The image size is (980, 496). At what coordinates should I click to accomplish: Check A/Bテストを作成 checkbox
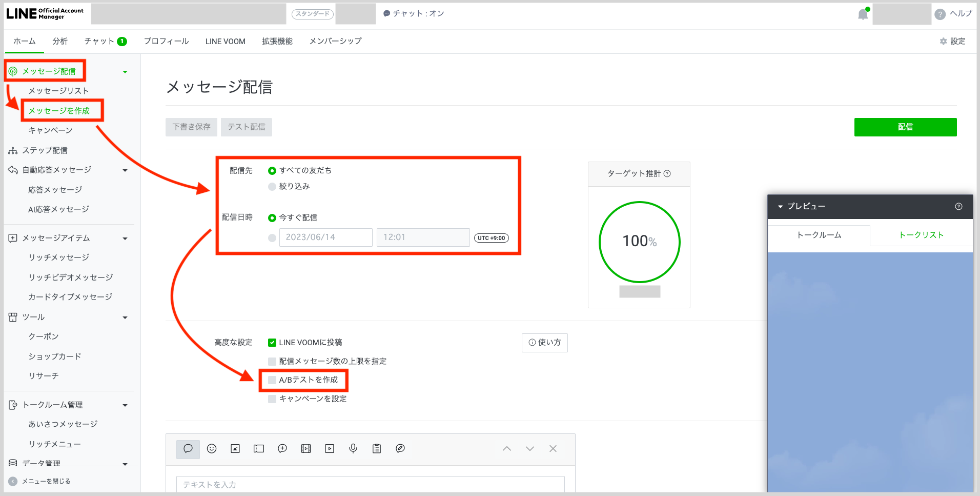pos(272,380)
